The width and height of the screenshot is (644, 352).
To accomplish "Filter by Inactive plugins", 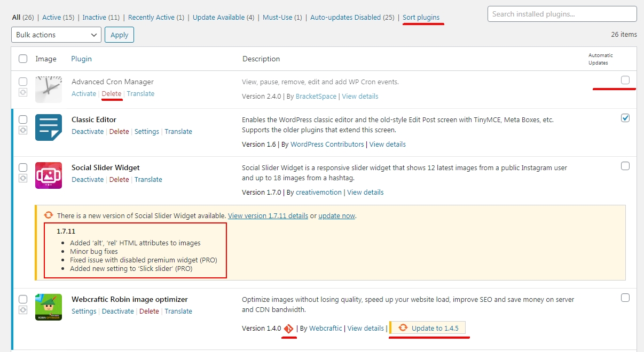I will [x=95, y=17].
